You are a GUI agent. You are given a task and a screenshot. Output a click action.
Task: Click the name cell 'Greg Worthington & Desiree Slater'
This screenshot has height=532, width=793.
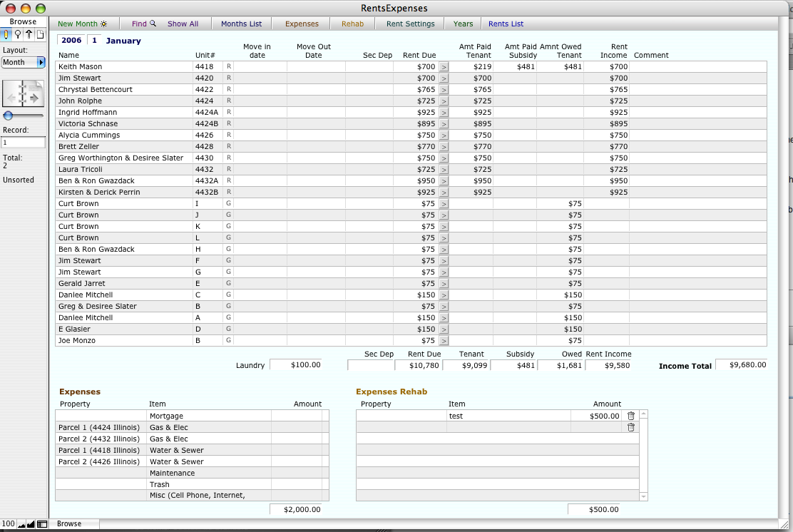click(x=124, y=158)
